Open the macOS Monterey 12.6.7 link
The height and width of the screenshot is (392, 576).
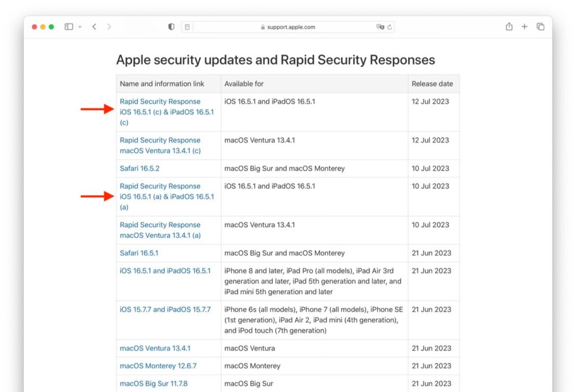(158, 366)
